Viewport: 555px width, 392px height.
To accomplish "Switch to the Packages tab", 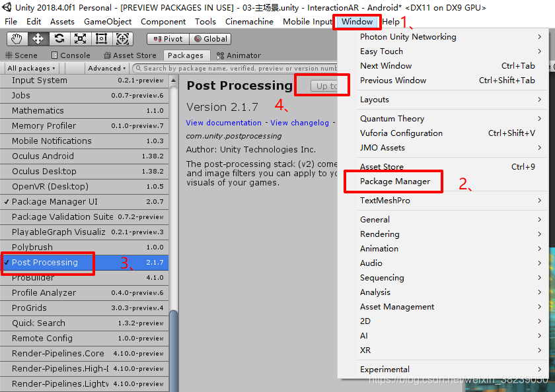I will pyautogui.click(x=186, y=55).
